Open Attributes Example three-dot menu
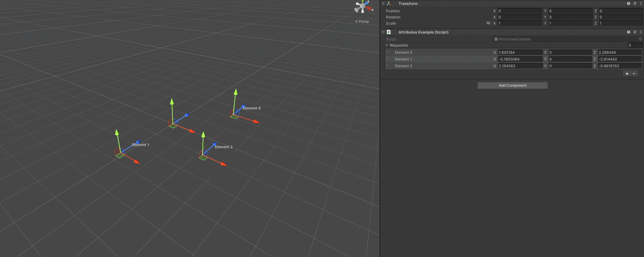The image size is (644, 257). point(641,32)
